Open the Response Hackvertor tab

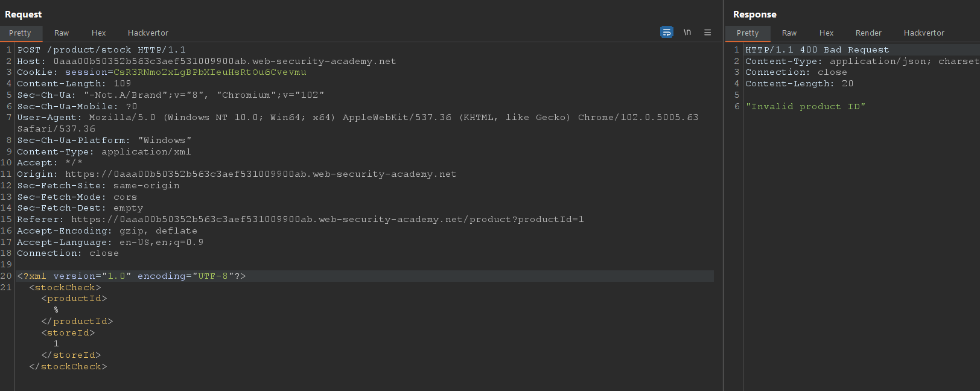[924, 33]
